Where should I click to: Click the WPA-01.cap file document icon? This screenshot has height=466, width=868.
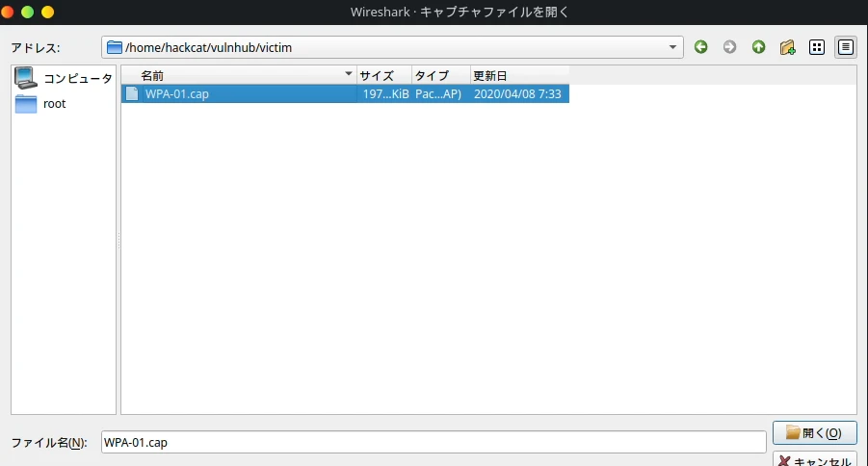[x=132, y=93]
